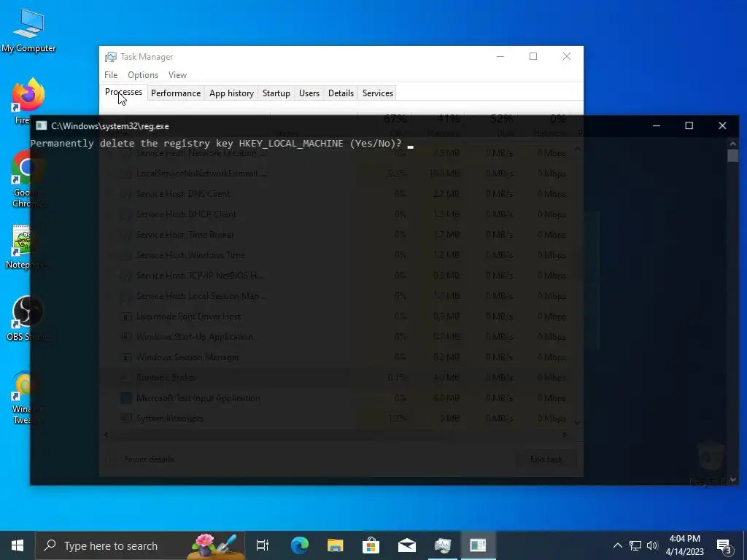This screenshot has height=560, width=747.
Task: Open View menu in Task Manager
Action: click(x=177, y=75)
